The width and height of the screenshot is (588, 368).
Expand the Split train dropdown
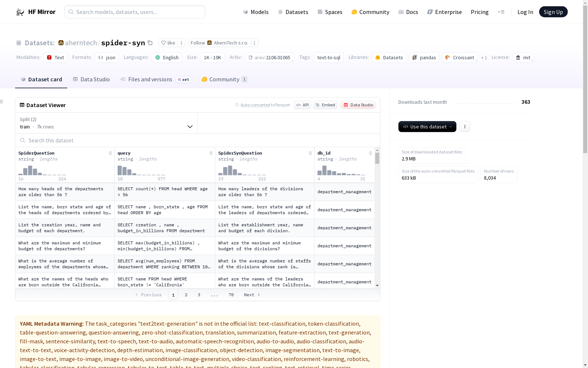[106, 123]
